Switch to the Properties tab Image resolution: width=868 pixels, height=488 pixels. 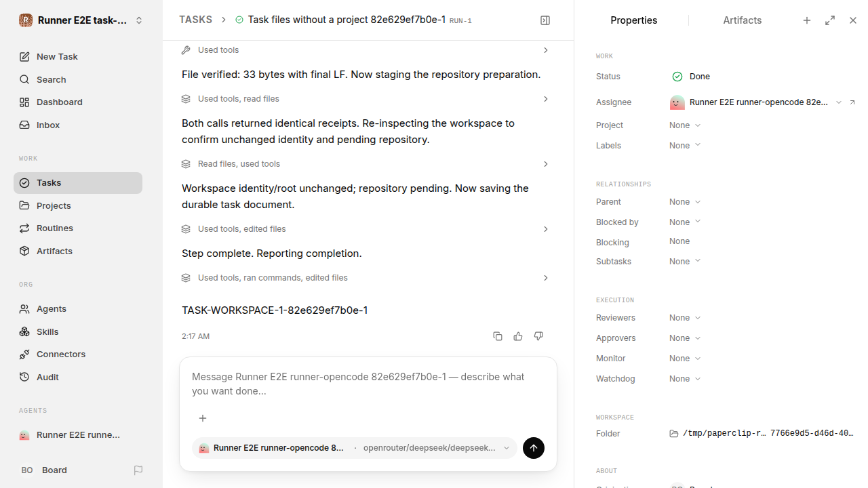tap(633, 20)
